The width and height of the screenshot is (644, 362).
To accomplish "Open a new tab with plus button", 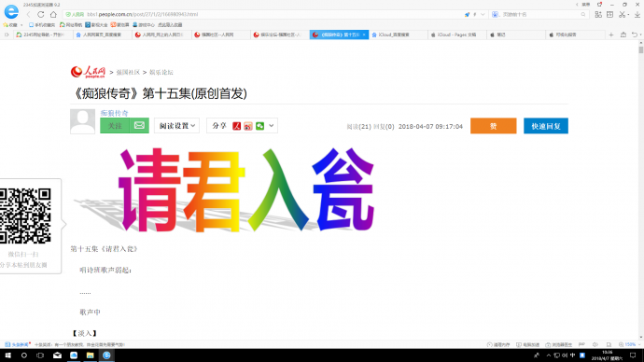I will 611,35.
